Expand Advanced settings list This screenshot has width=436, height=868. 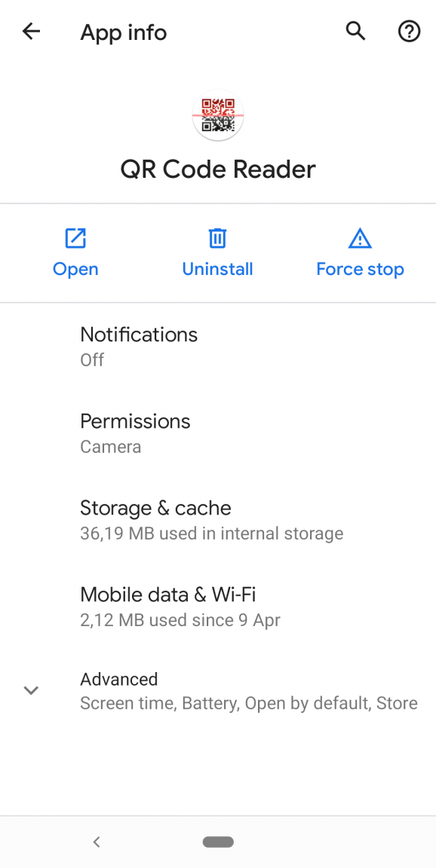coord(218,691)
